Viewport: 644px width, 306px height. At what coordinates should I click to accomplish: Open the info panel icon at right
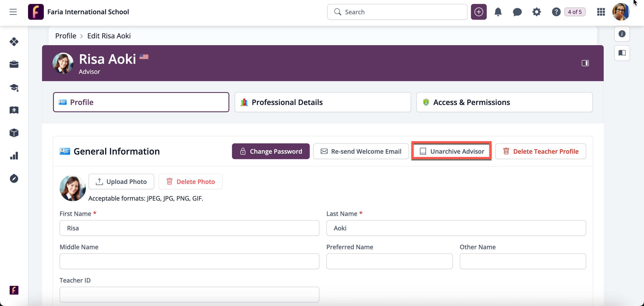point(622,34)
